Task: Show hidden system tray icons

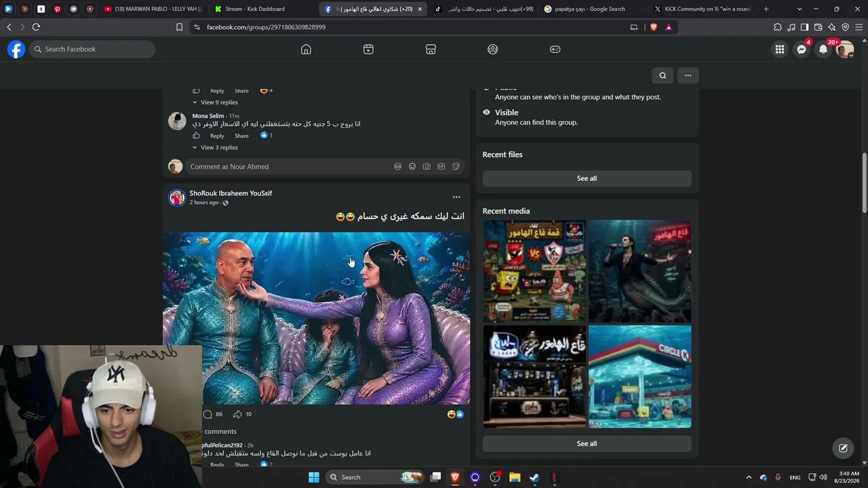Action: click(749, 477)
